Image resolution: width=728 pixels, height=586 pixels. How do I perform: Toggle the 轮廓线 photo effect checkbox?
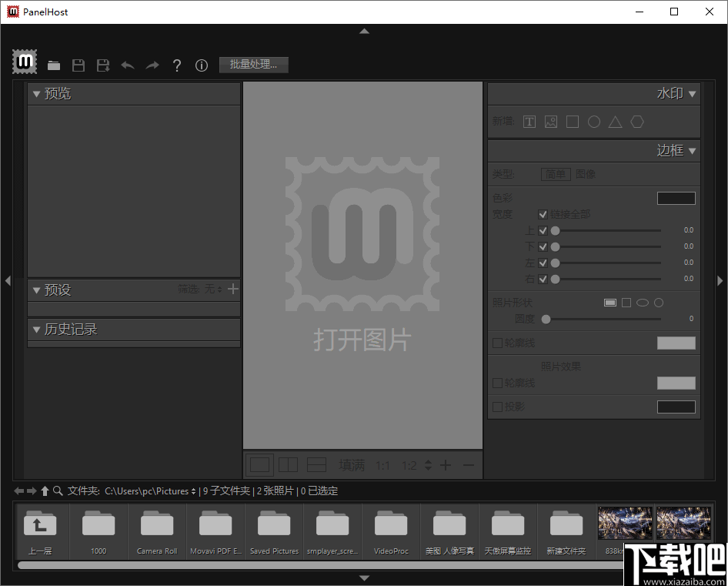point(497,382)
